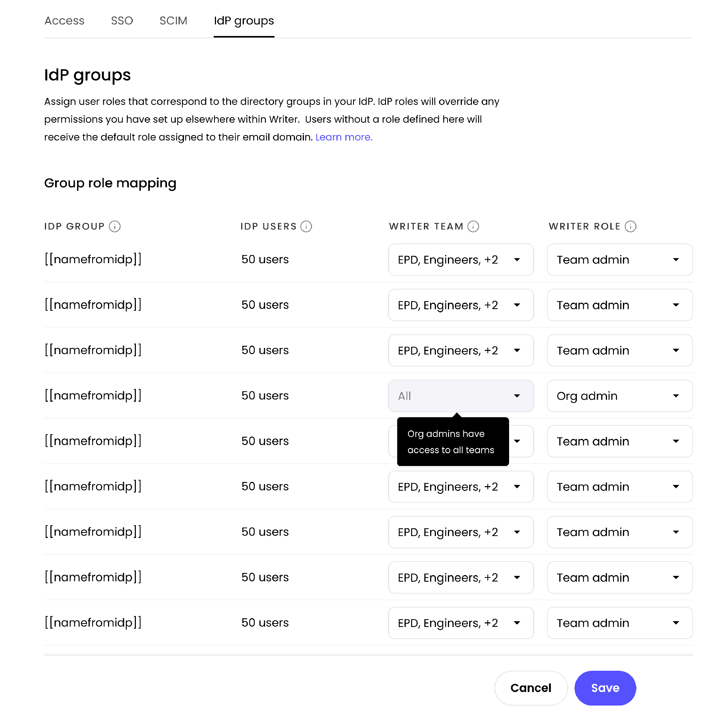Expand the last row's writer team dropdown
The image size is (722, 728).
click(x=461, y=623)
